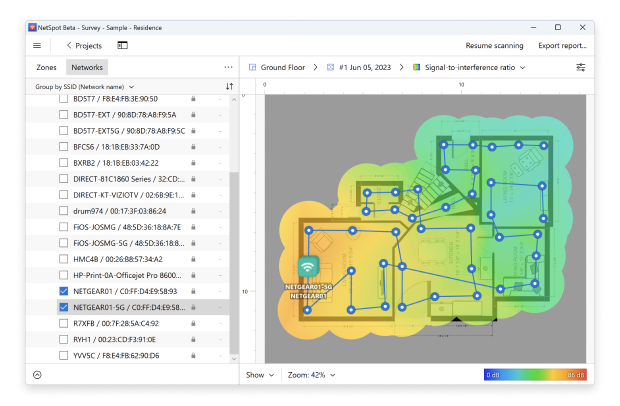Image resolution: width=620 pixels, height=406 pixels.
Task: Click the snapshot icon beside #1 Jun 05
Action: [330, 67]
